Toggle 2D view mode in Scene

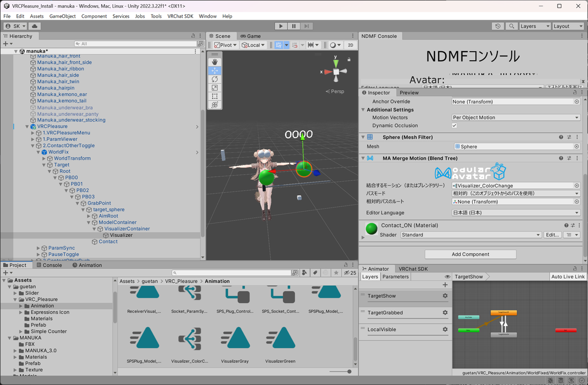click(350, 45)
